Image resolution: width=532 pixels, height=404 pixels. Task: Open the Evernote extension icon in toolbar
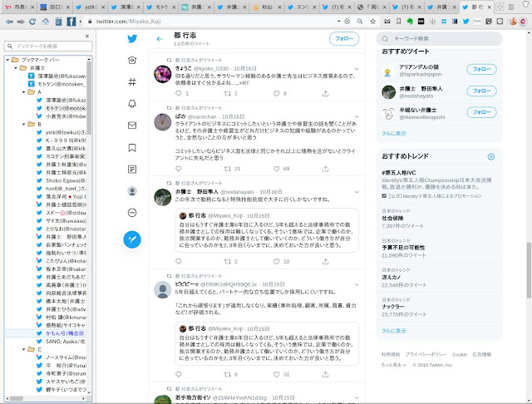pos(410,22)
